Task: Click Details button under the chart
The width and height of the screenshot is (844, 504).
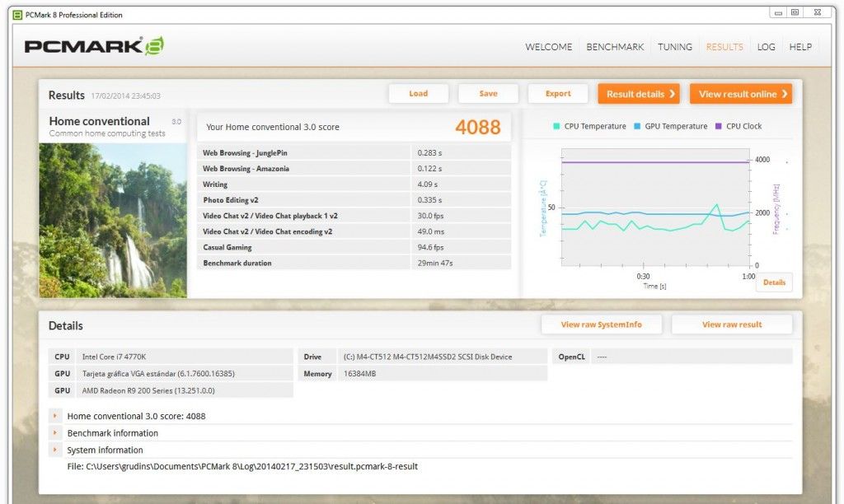Action: [x=774, y=282]
